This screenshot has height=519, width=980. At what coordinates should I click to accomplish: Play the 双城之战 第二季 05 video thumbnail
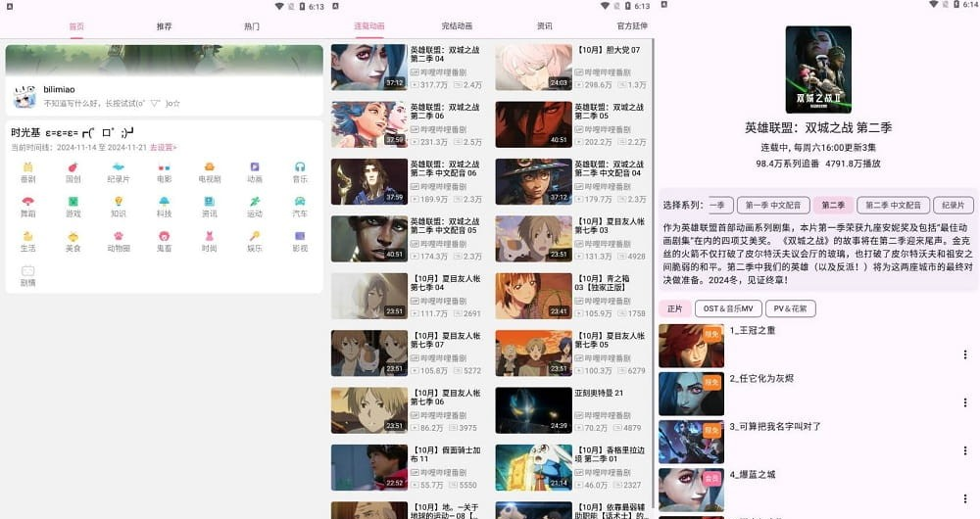tap(533, 124)
